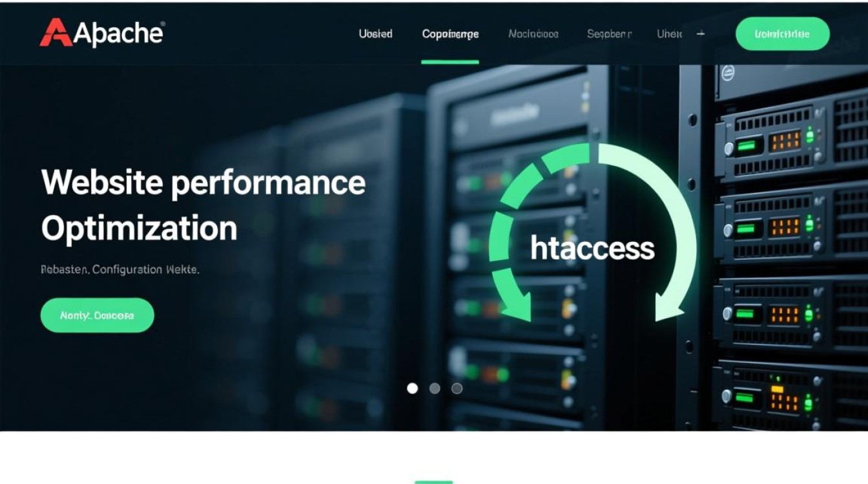Switch to the second carousel slide dot

click(x=435, y=388)
